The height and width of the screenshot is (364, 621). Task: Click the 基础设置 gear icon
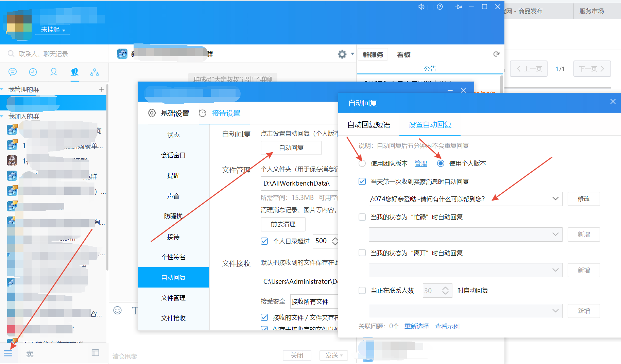point(152,113)
